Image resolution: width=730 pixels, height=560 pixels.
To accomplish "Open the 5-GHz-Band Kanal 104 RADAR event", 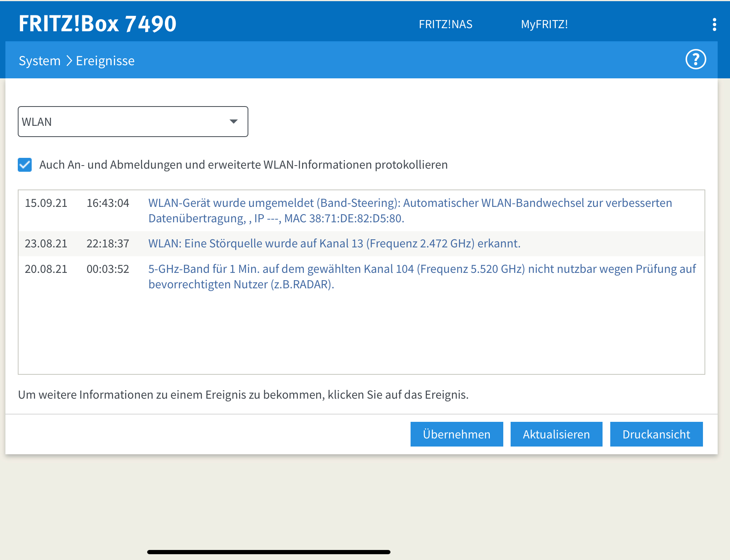I will (422, 277).
